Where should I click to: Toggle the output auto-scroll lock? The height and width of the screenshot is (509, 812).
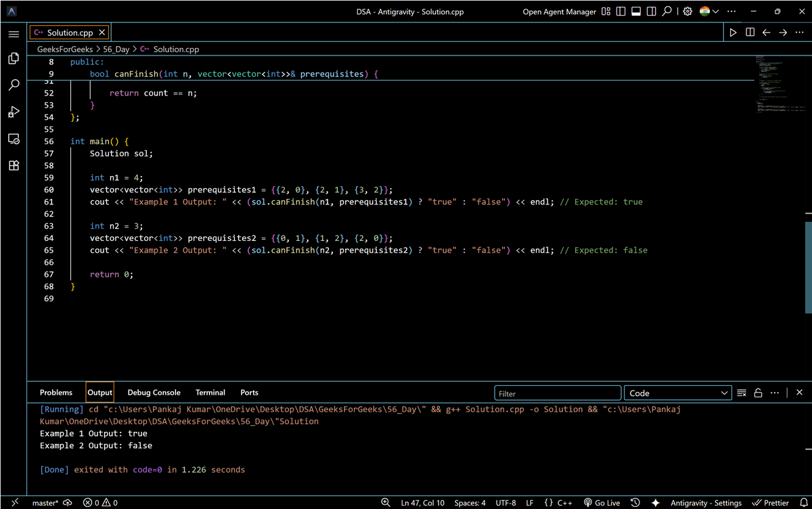(x=759, y=393)
